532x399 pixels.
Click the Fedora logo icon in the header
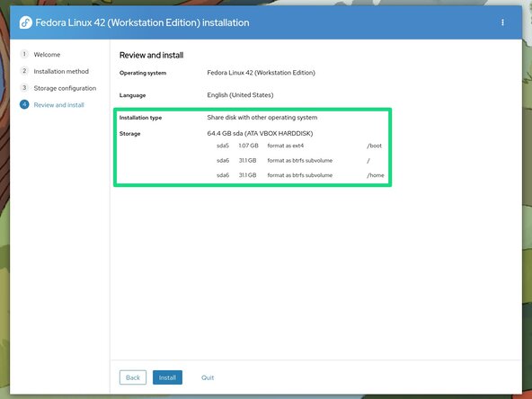click(x=26, y=22)
